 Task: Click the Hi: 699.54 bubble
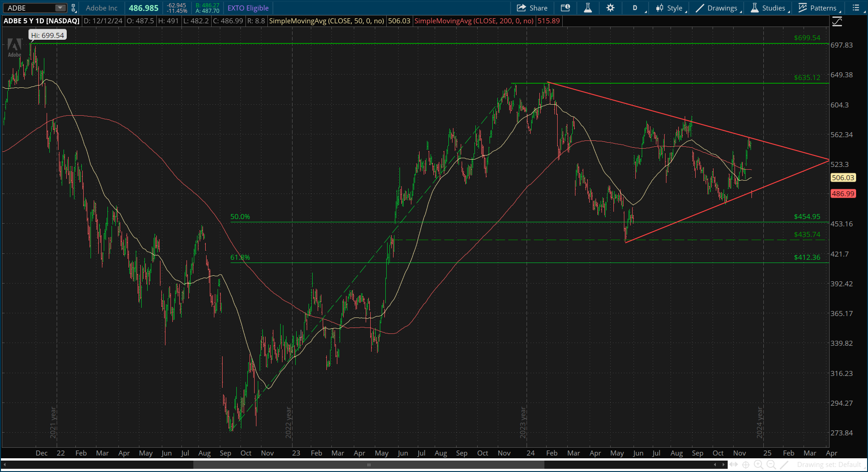point(48,35)
